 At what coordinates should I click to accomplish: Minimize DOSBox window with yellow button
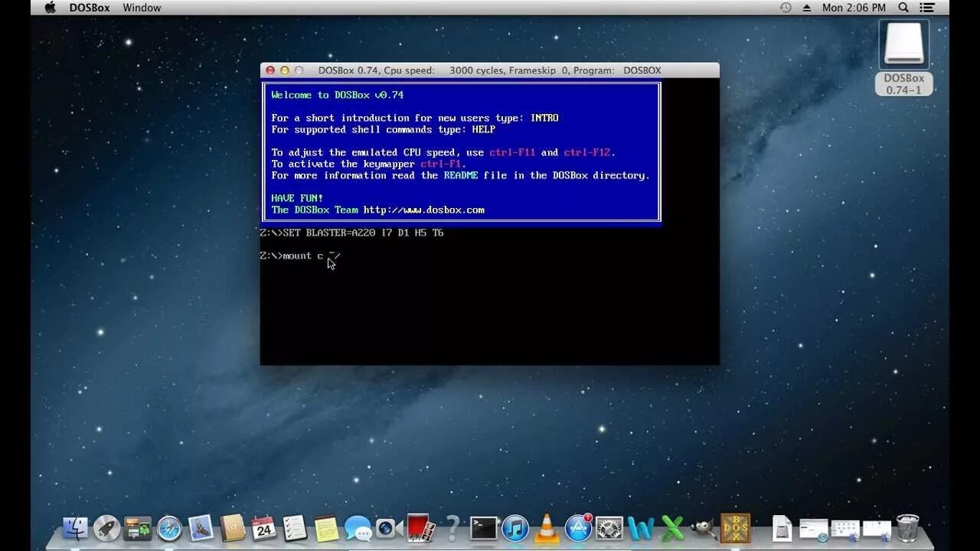(285, 70)
